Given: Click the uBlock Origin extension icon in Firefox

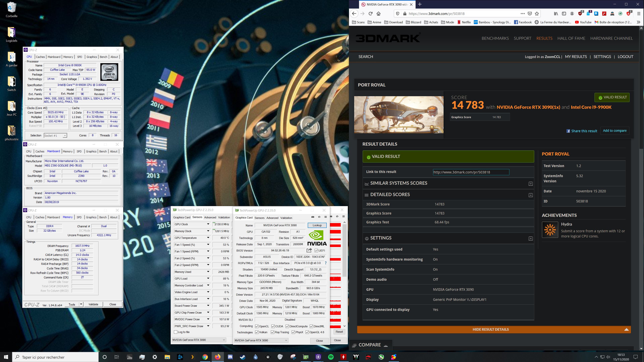Looking at the screenshot, I should [580, 13].
